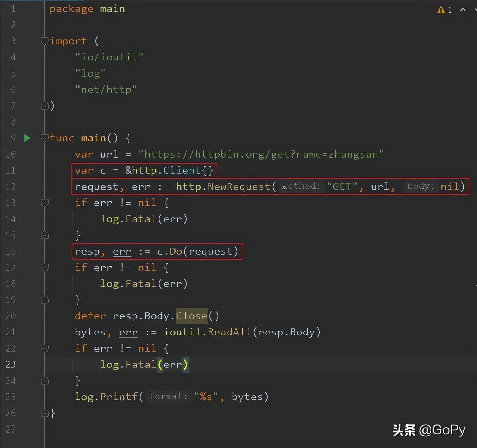Click line number 2 in the gutter
Viewport: 477px width, 448px height.
pos(13,25)
